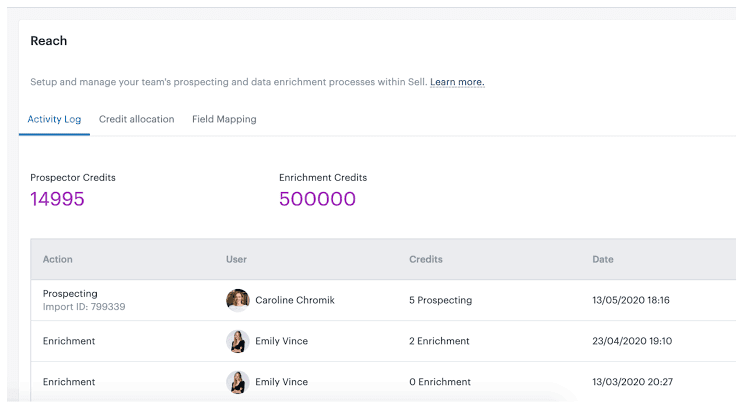Click the 5 Prospecting credits cell

(440, 300)
